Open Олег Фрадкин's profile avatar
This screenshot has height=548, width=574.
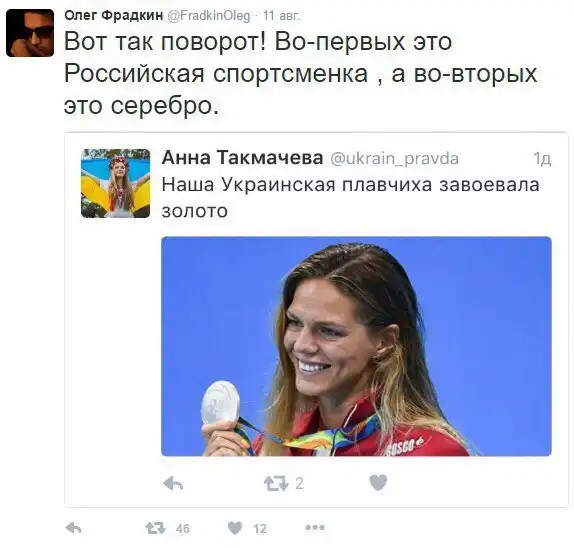coord(30,33)
